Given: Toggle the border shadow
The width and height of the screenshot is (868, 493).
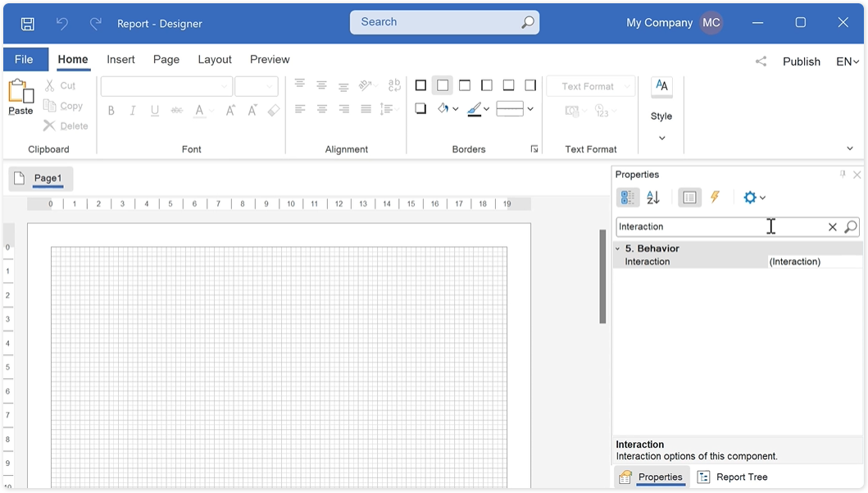Looking at the screenshot, I should 420,108.
